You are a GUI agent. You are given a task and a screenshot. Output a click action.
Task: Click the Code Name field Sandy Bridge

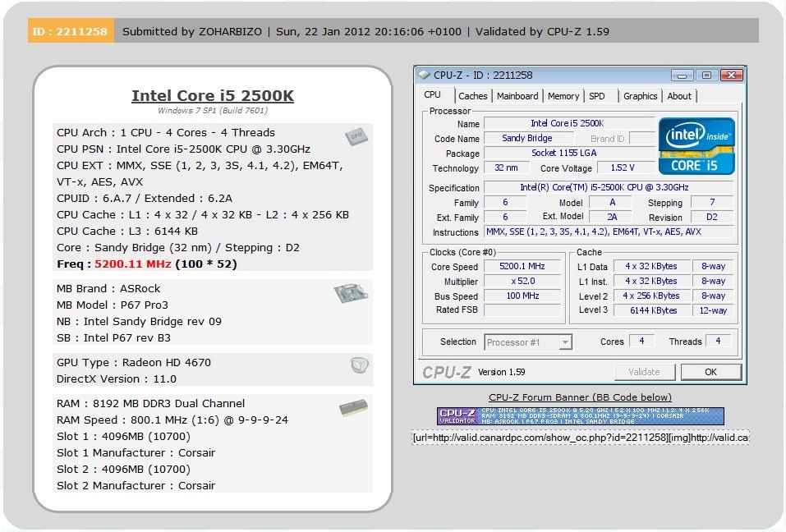pos(529,138)
